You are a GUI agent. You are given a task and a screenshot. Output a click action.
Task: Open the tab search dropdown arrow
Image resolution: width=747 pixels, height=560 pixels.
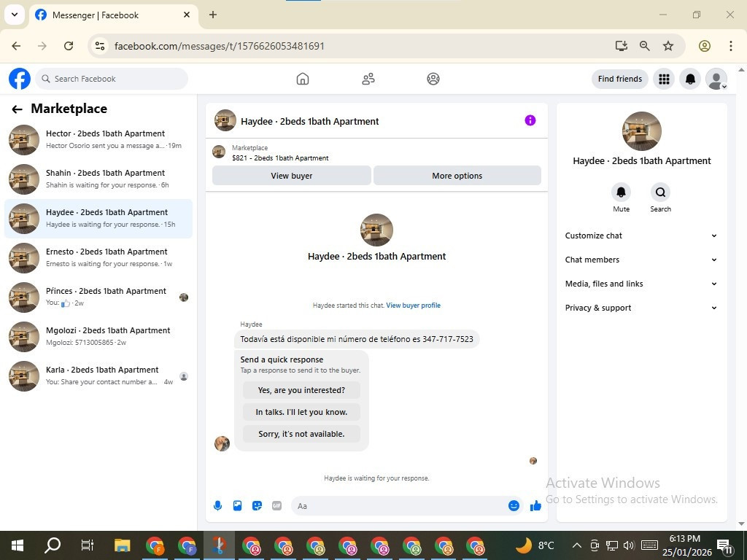15,15
